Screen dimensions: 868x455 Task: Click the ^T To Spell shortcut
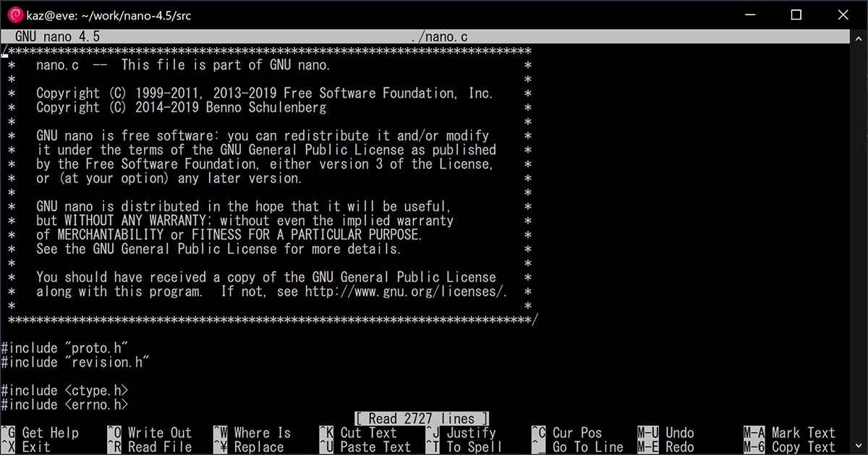[x=464, y=447]
